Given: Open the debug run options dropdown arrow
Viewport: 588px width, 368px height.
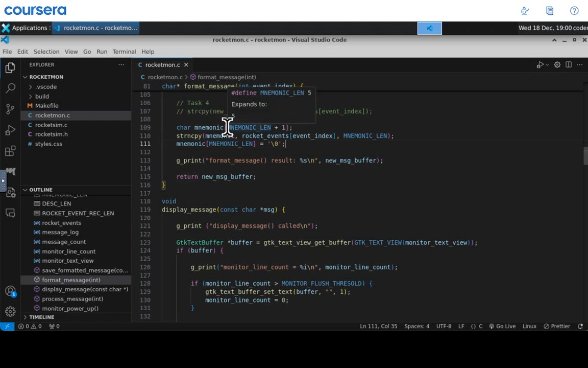Looking at the screenshot, I should (x=547, y=65).
